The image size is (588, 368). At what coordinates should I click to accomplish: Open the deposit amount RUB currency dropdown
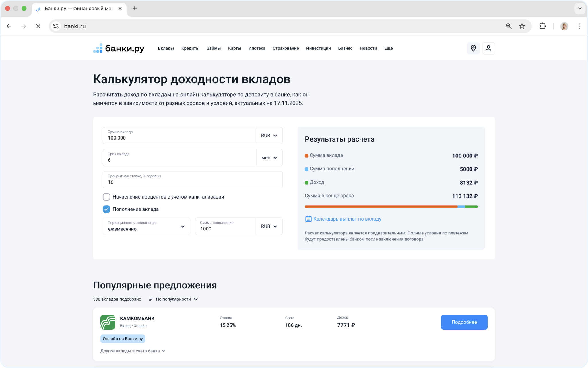[x=269, y=136]
